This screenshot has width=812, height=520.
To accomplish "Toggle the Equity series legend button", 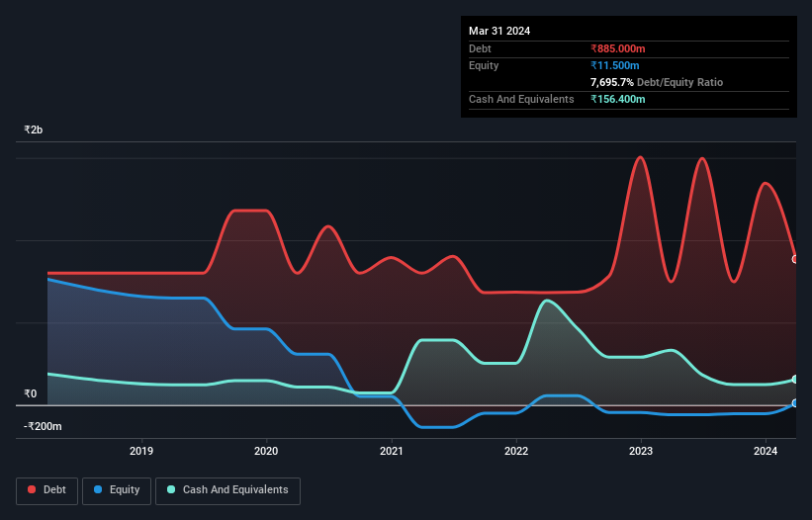I will (117, 490).
